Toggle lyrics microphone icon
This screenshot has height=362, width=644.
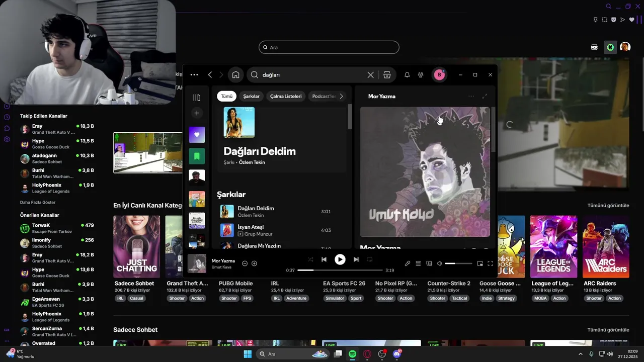pos(408,263)
